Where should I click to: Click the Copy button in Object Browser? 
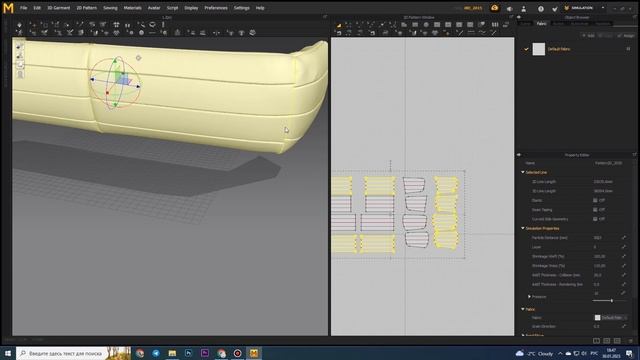point(605,36)
